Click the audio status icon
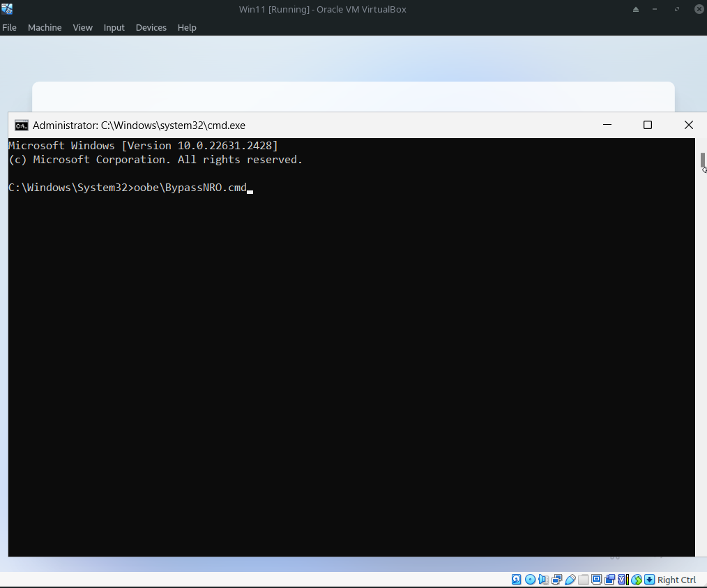 tap(543, 580)
